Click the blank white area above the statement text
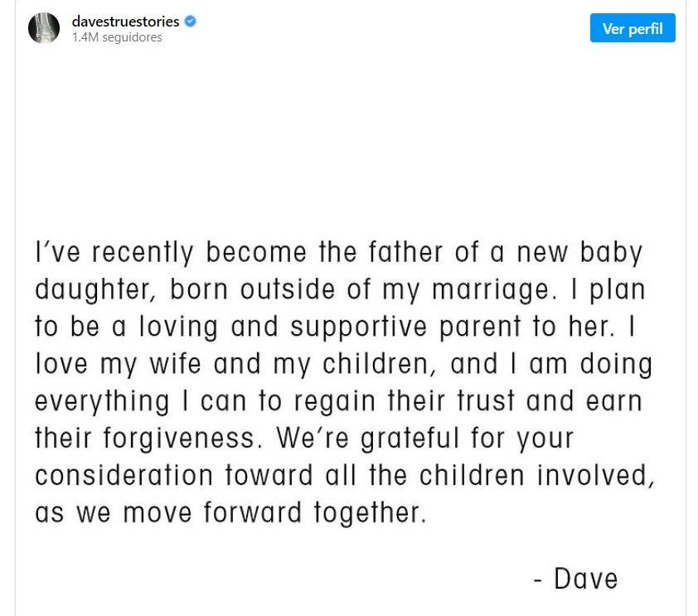 tap(348, 141)
